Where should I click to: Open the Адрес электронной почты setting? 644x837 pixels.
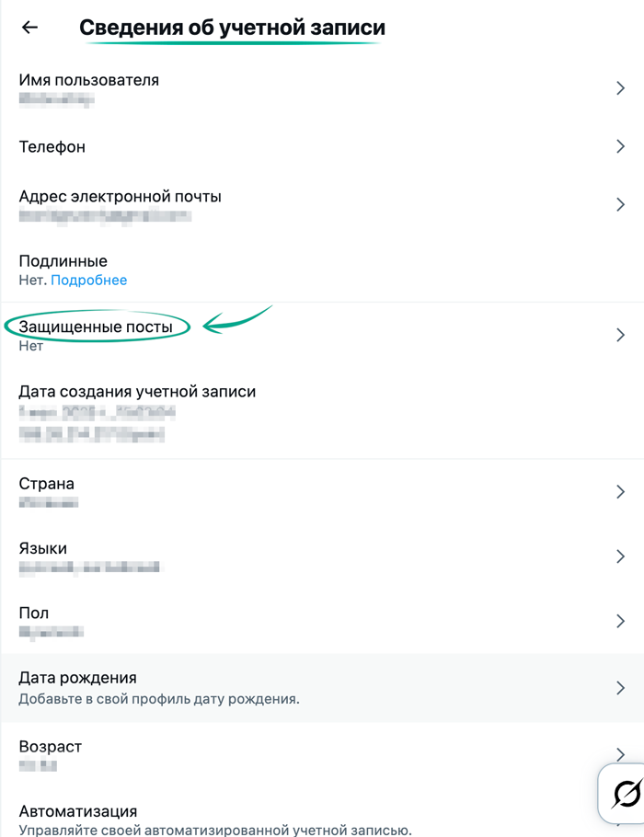tap(120, 196)
